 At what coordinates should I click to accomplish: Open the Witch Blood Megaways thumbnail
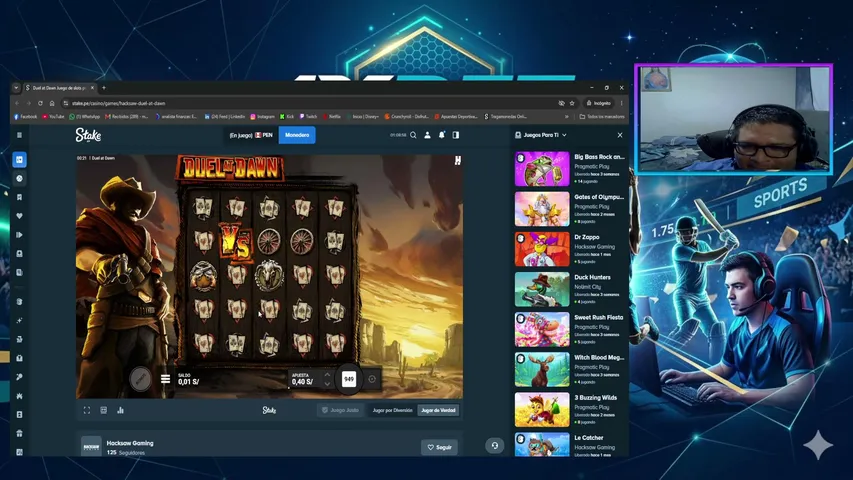pyautogui.click(x=542, y=370)
